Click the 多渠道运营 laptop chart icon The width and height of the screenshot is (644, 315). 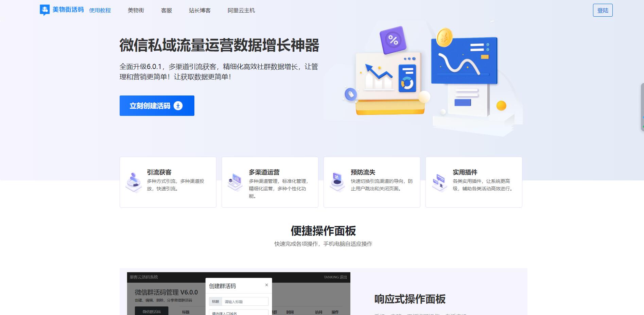[x=235, y=182]
